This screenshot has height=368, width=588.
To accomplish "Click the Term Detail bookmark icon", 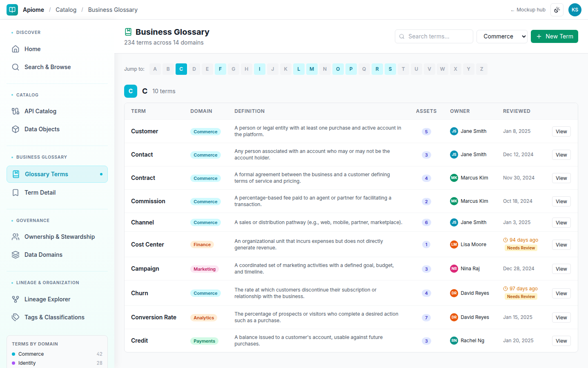I will 16,193.
